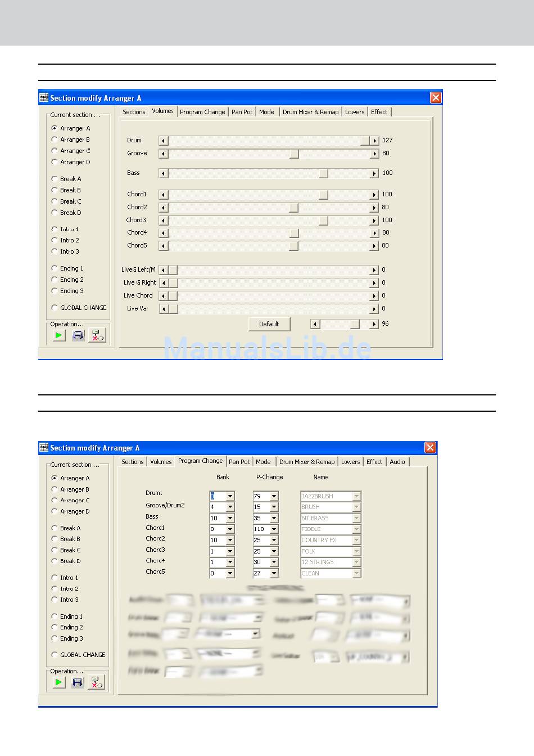Image resolution: width=534 pixels, height=756 pixels.
Task: Click JAZZBRUSH name field for Drum1
Action: (x=331, y=496)
